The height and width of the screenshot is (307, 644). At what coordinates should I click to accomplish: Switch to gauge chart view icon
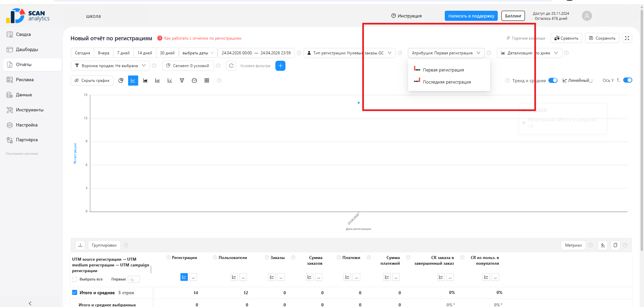(194, 81)
